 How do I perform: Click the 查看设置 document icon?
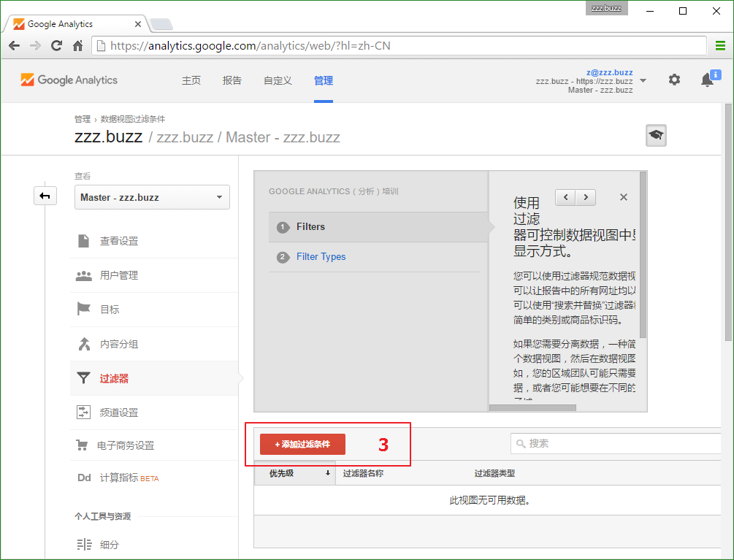tap(83, 241)
